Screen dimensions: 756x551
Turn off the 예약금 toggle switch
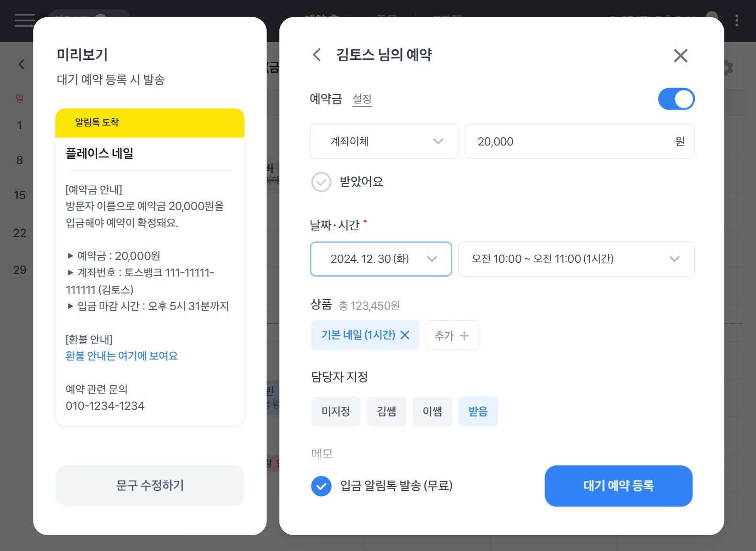[x=676, y=99]
